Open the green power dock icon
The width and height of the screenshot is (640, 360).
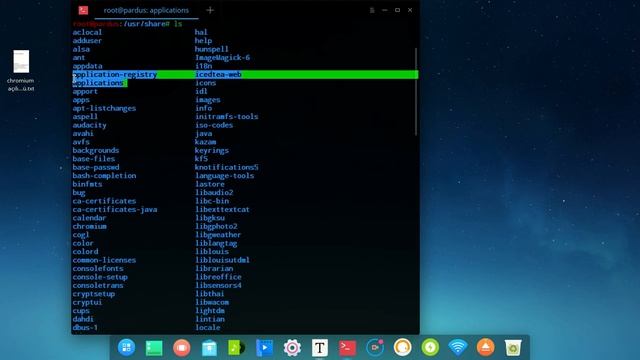coord(430,347)
